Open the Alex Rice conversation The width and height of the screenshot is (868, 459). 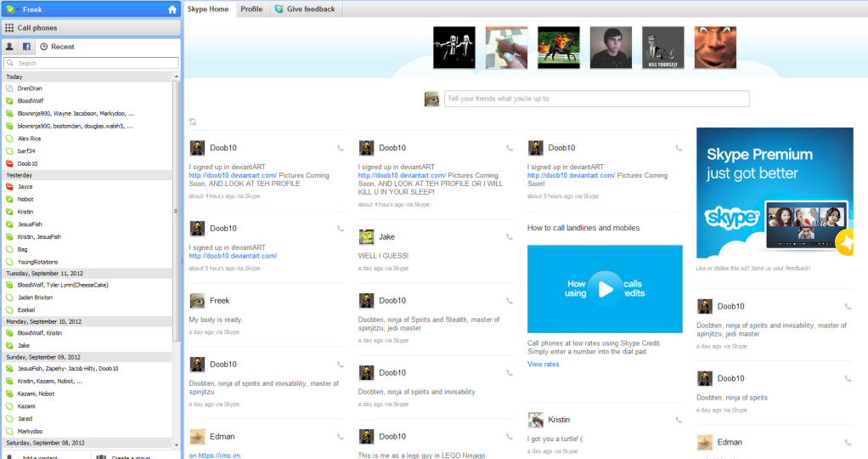(30, 138)
